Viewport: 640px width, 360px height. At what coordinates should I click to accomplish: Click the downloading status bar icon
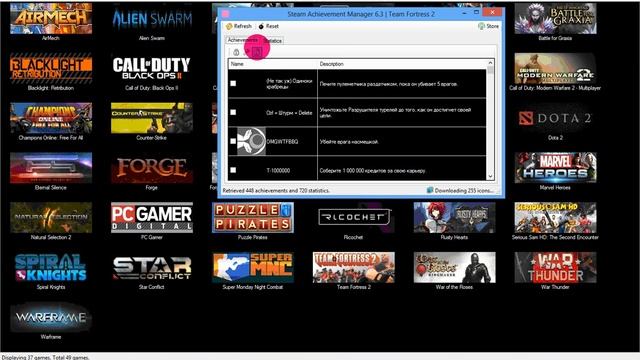tap(430, 190)
